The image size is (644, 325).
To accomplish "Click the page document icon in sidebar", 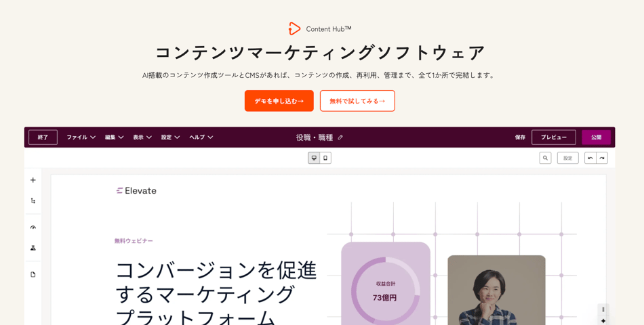I will [x=33, y=274].
